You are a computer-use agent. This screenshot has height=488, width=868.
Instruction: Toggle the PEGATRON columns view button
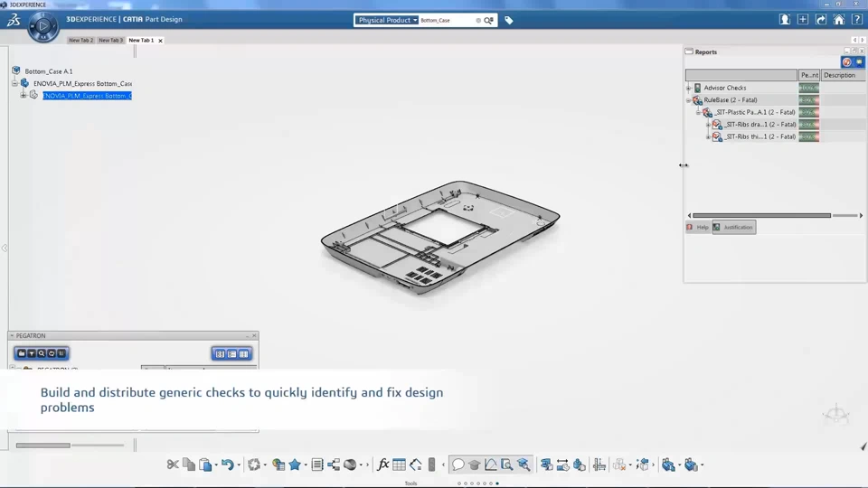[x=243, y=354]
